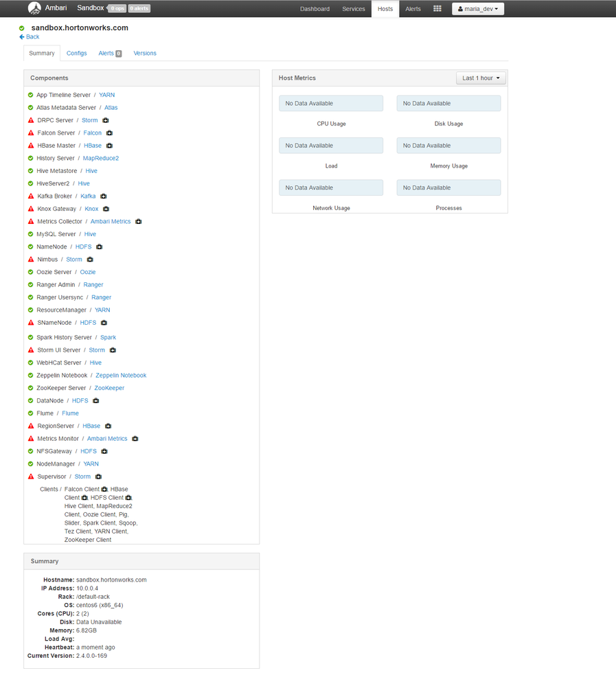Click the ResourceManager component name
The width and height of the screenshot is (616, 686).
61,310
